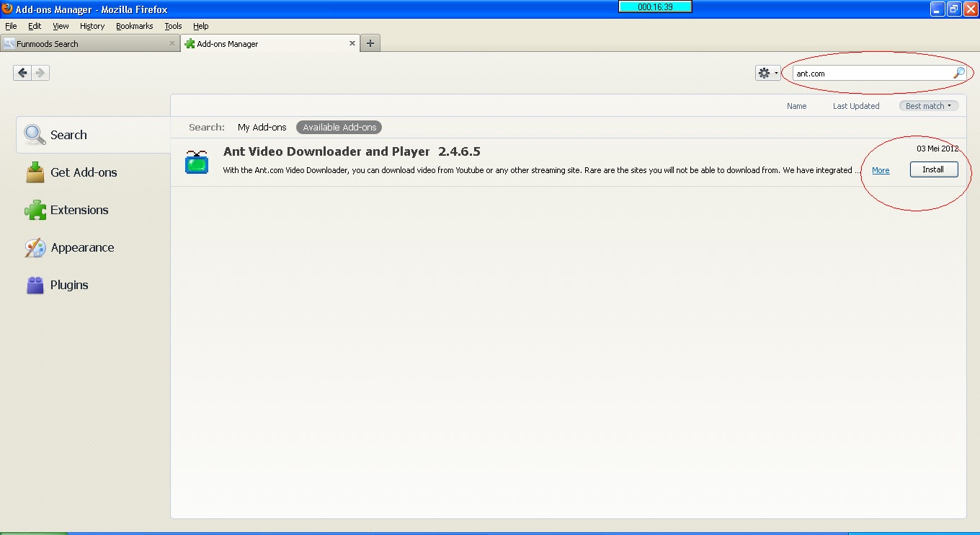This screenshot has width=980, height=535.
Task: Open the Help menu
Action: tap(200, 26)
